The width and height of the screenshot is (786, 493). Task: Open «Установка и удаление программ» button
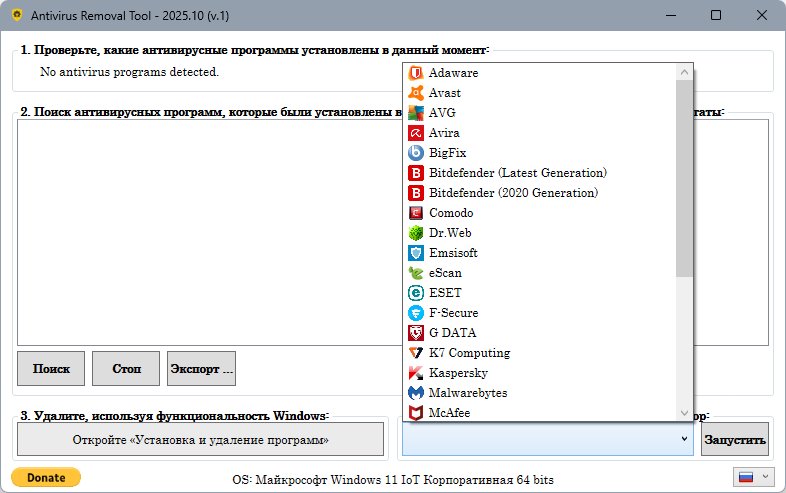(201, 439)
